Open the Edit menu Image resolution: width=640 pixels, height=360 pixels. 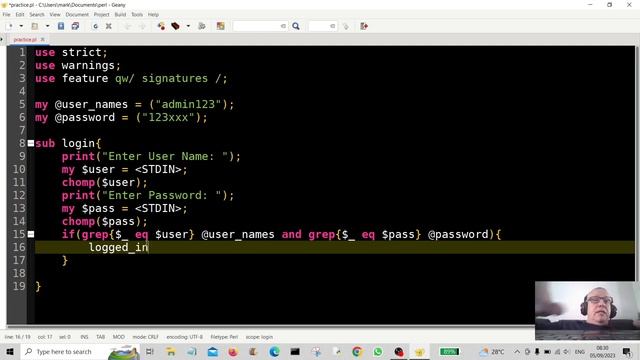20,14
